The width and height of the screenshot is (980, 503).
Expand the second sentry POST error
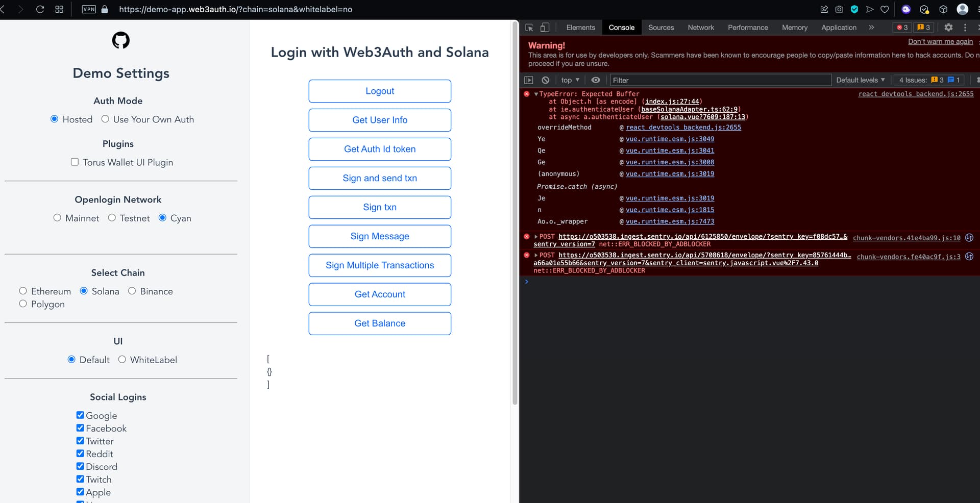[x=536, y=255]
